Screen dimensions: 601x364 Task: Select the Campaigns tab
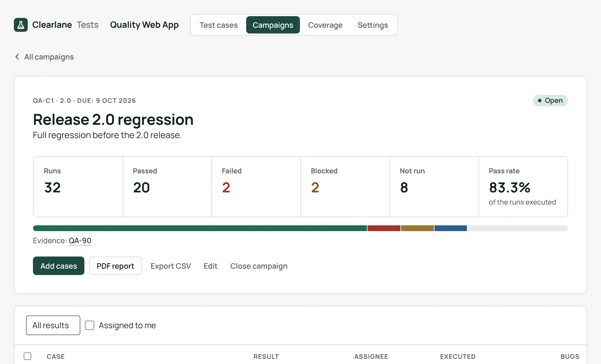[273, 25]
